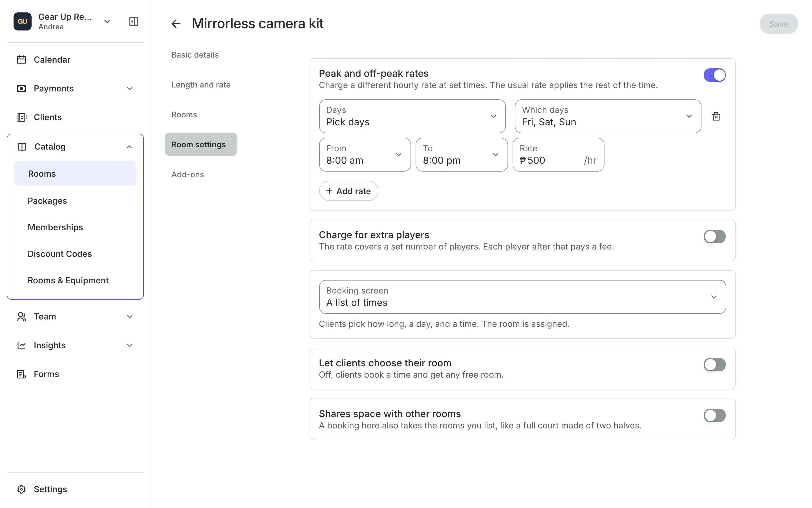Screen dimensions: 812x508
Task: Open the To time dropdown
Action: pyautogui.click(x=461, y=155)
